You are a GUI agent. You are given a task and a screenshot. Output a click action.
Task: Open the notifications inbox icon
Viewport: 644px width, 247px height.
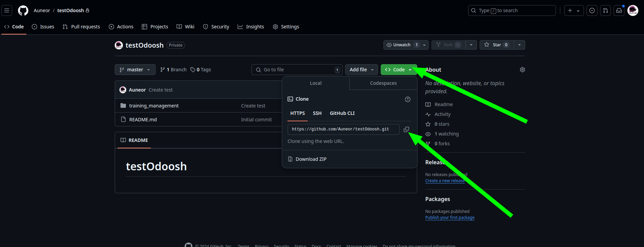(x=619, y=10)
